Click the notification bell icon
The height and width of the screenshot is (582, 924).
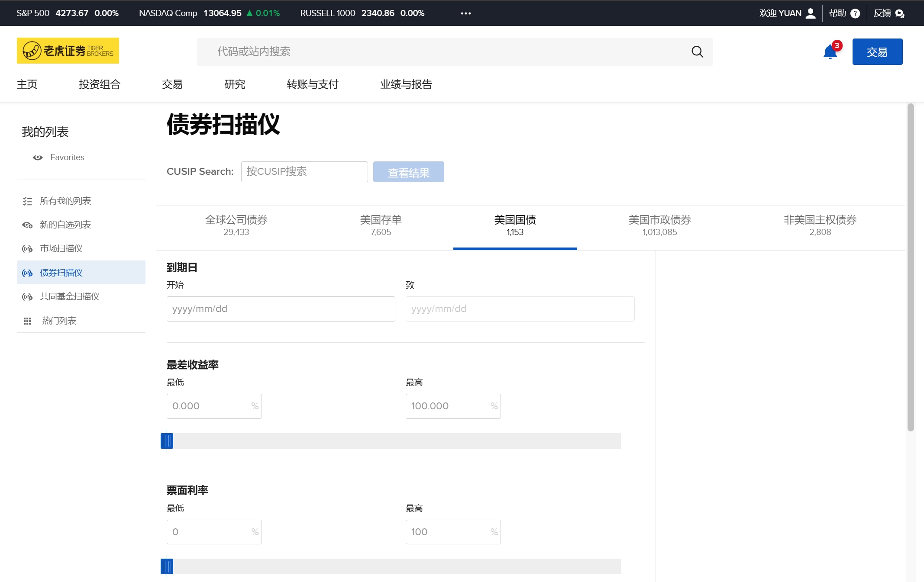click(830, 52)
